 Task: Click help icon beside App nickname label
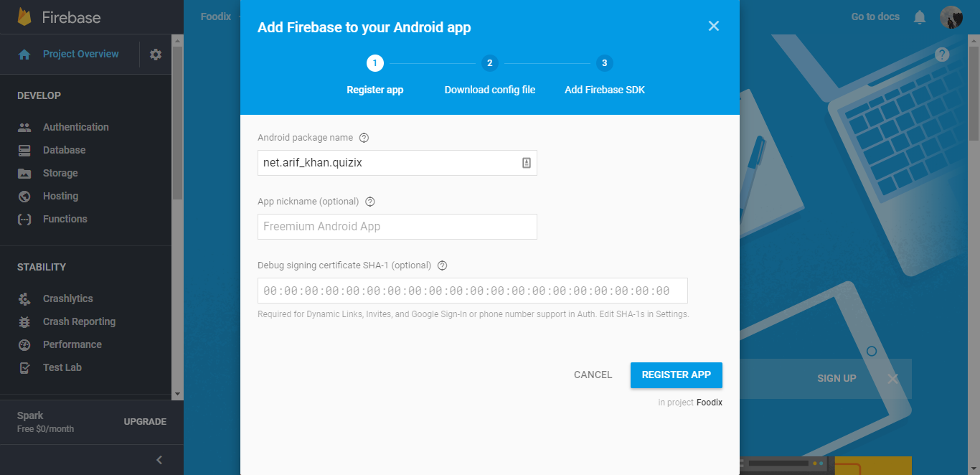coord(370,202)
